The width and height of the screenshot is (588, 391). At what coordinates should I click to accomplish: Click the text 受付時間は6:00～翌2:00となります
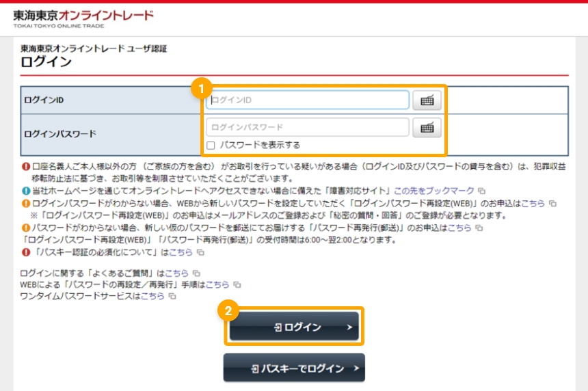331,240
